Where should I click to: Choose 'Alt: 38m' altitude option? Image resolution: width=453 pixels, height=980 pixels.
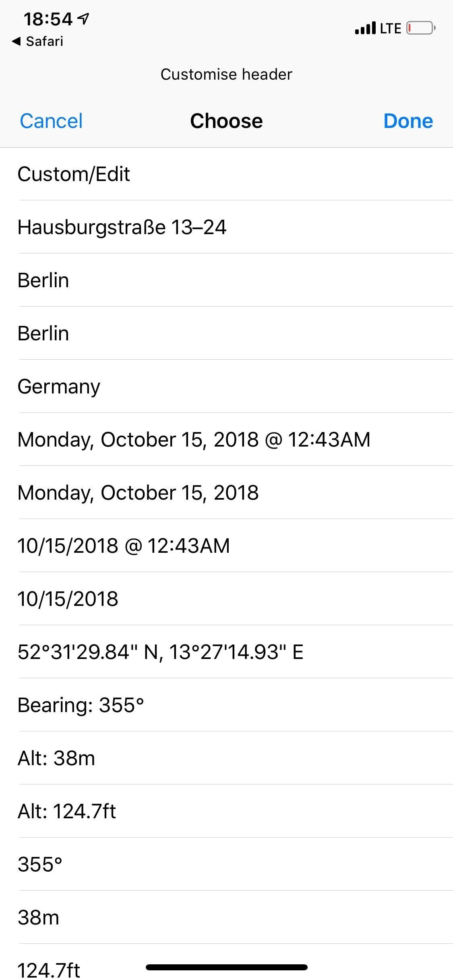[x=56, y=758]
